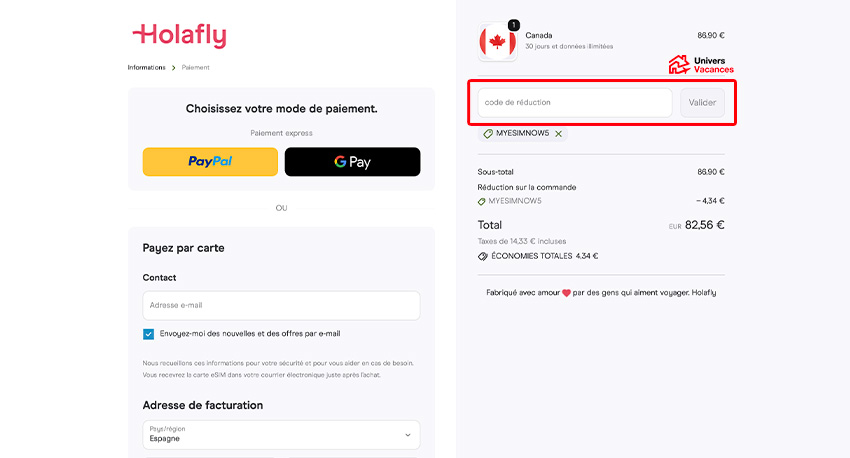Viewport: 850px width, 458px height.
Task: Click the Univers Vacances logo
Action: [701, 65]
